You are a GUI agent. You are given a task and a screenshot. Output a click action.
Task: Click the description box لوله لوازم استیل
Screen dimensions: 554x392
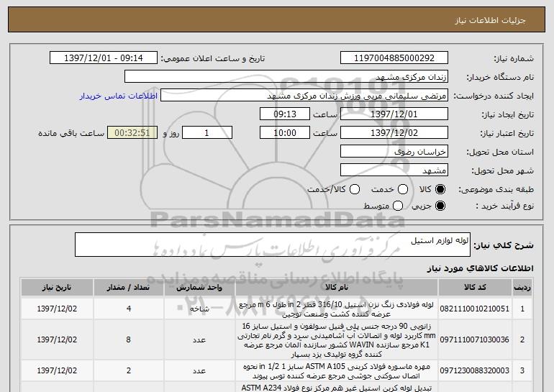pyautogui.click(x=273, y=245)
